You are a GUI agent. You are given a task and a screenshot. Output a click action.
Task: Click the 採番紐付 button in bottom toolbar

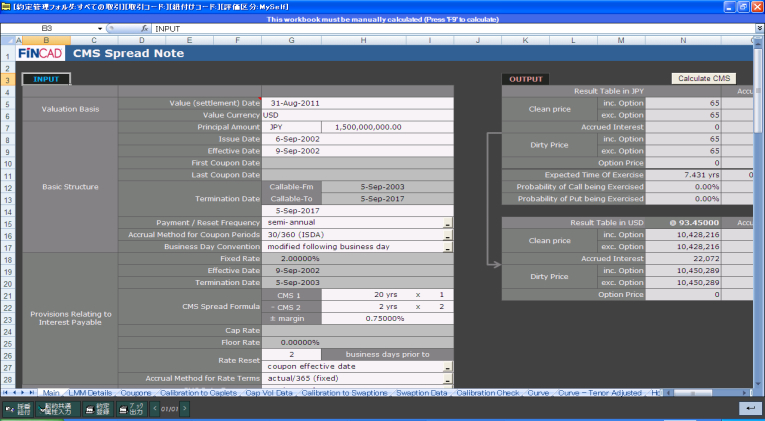tap(18, 409)
